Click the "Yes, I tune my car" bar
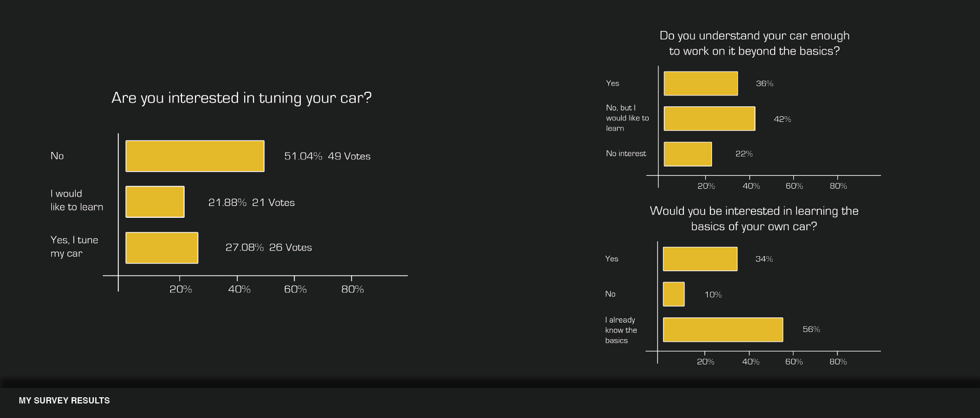 coord(162,248)
